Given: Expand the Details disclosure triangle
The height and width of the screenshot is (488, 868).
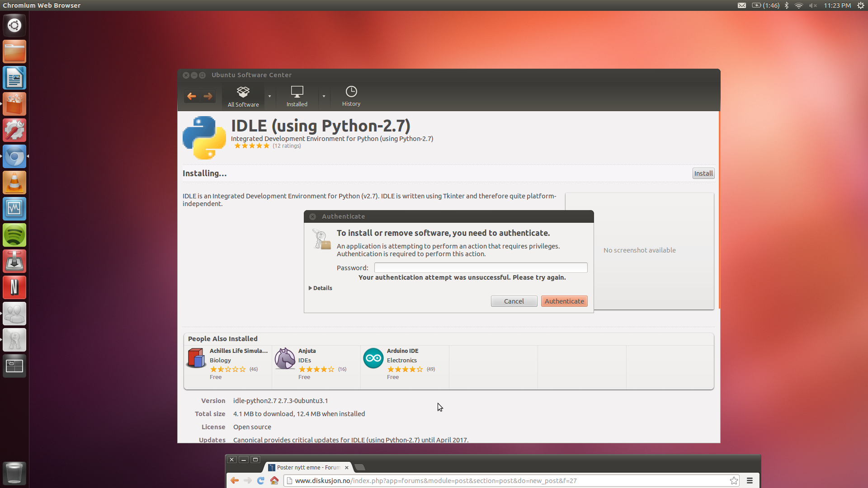Looking at the screenshot, I should click(x=311, y=288).
